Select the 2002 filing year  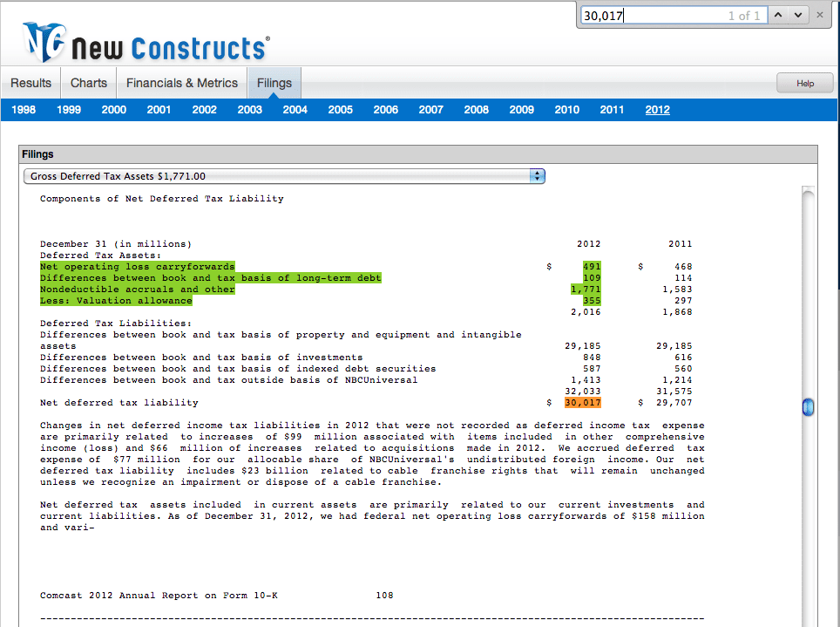pyautogui.click(x=205, y=110)
